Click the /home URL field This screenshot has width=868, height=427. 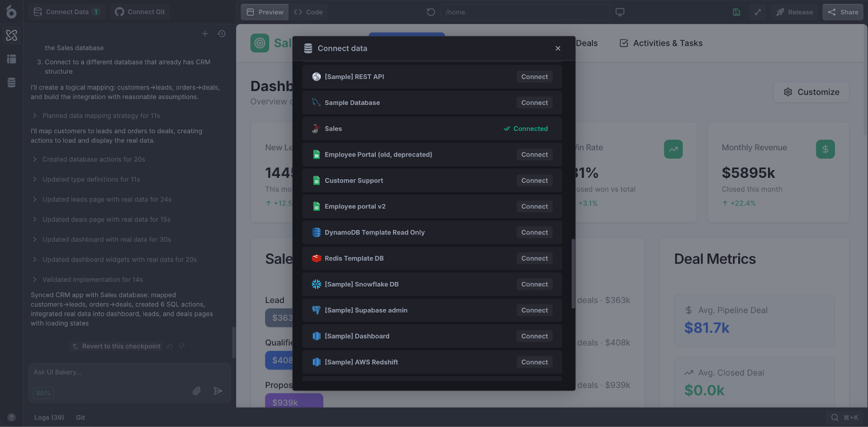tap(525, 12)
